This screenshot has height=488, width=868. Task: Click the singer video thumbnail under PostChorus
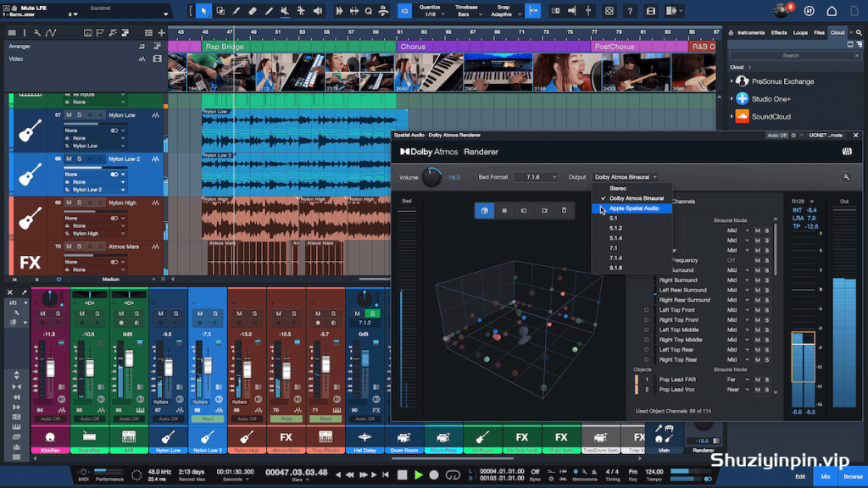coord(567,73)
